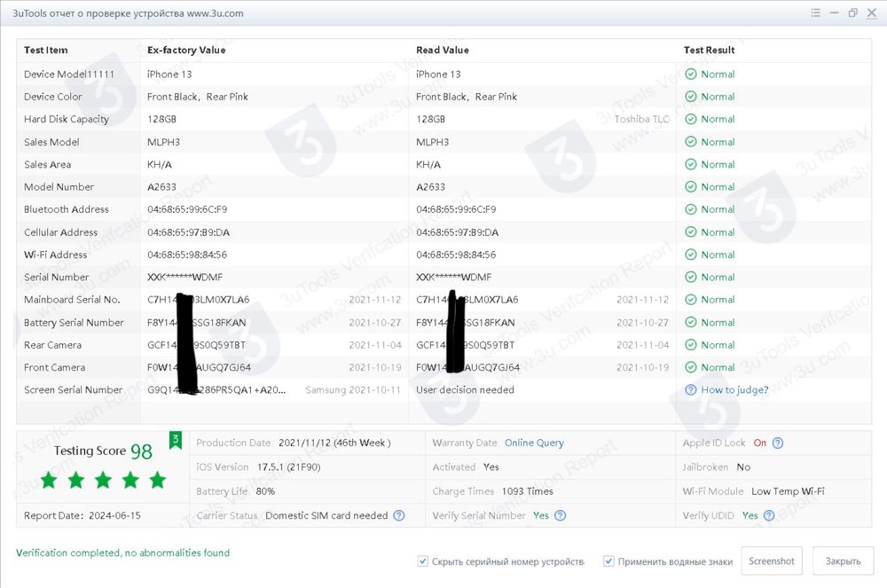The height and width of the screenshot is (588, 887).
Task: Open the Online Query warranty link
Action: pos(534,443)
